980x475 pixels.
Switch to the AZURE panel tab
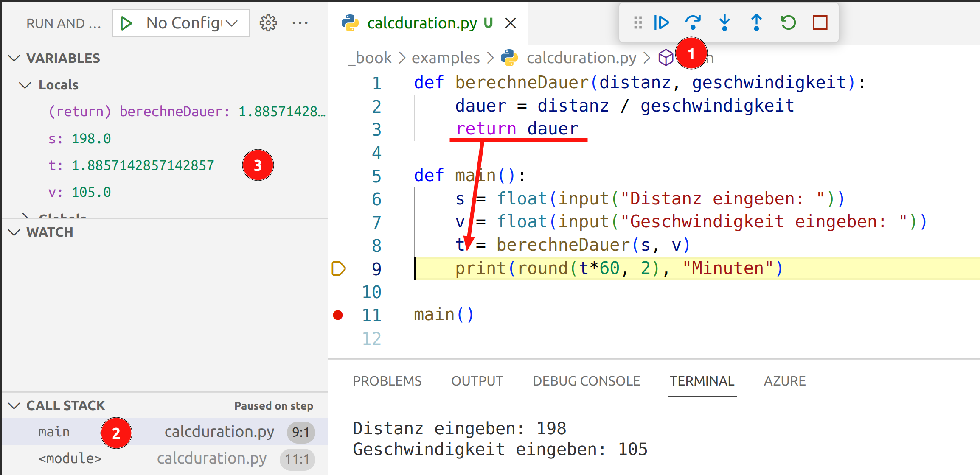[x=785, y=381]
